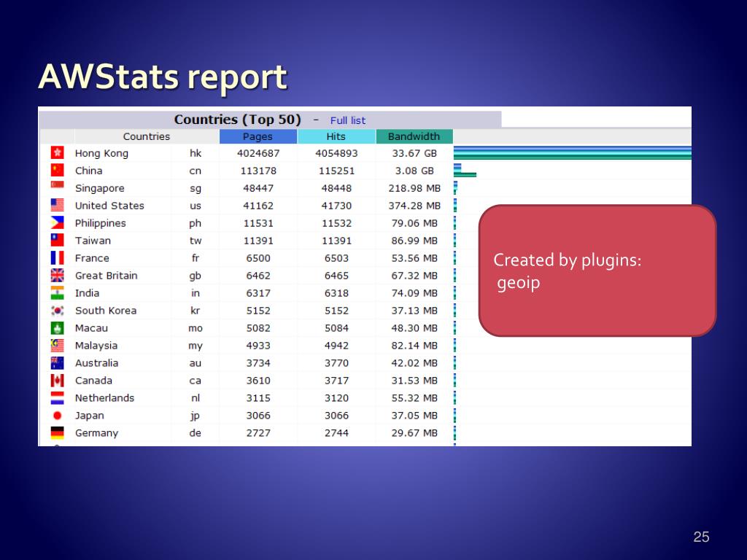Click the Hong Kong hits value 4054893
The width and height of the screenshot is (747, 560).
tap(336, 153)
